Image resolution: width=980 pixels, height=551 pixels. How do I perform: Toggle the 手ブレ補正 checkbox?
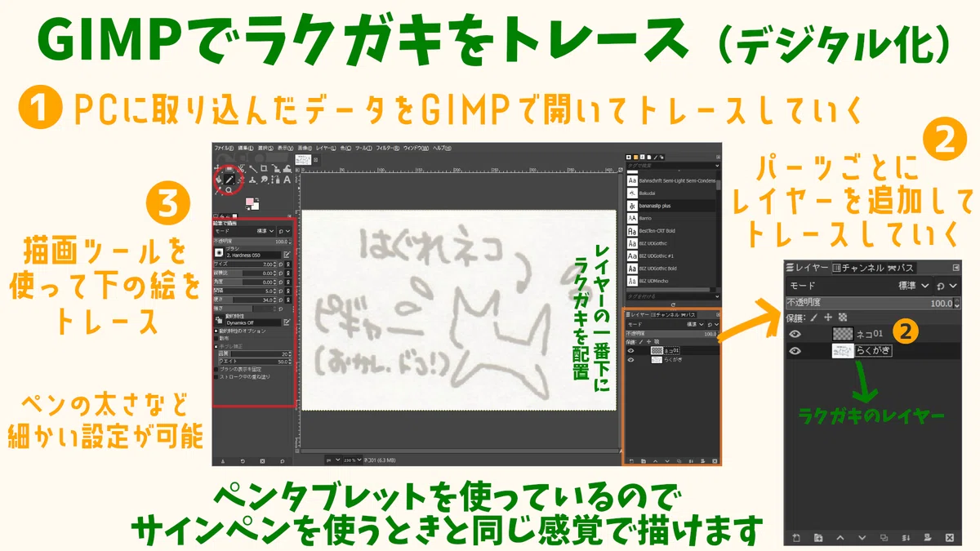216,347
